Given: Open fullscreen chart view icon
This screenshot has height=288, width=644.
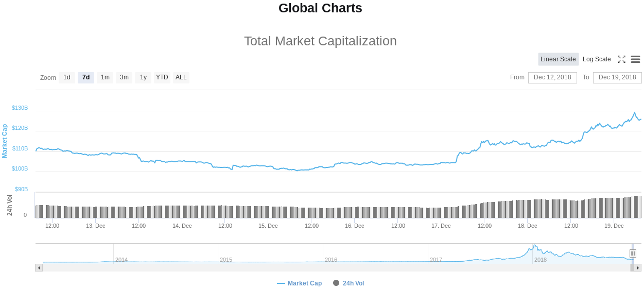Looking at the screenshot, I should click(621, 59).
